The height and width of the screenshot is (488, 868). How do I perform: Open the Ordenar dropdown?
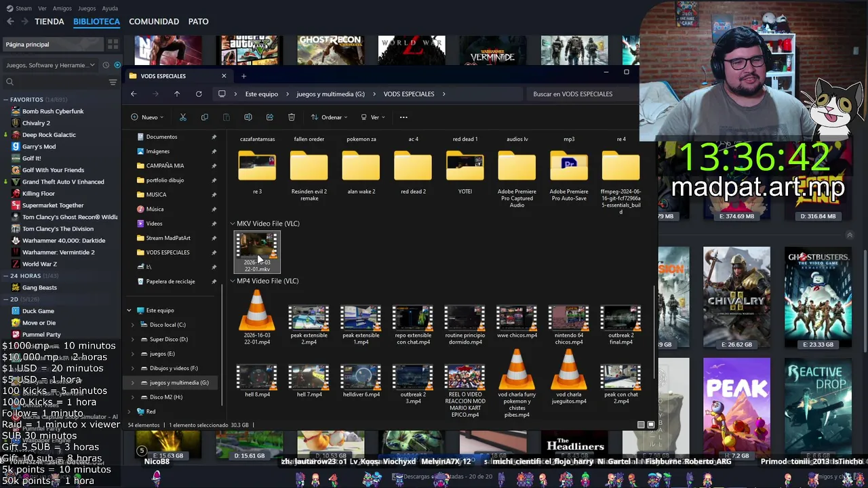pyautogui.click(x=329, y=117)
